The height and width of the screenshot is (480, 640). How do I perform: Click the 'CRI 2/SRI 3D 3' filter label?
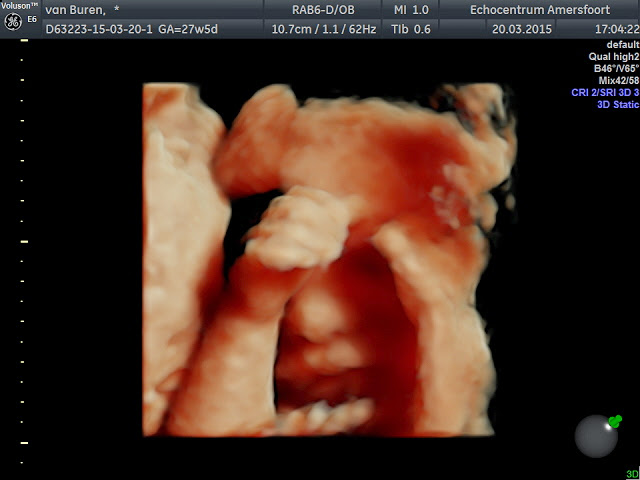pos(605,93)
